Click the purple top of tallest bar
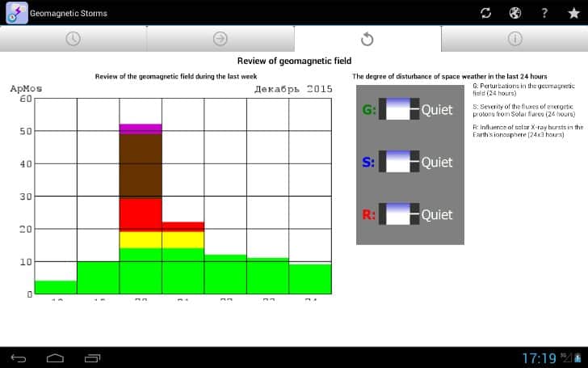The width and height of the screenshot is (588, 368). [x=141, y=129]
